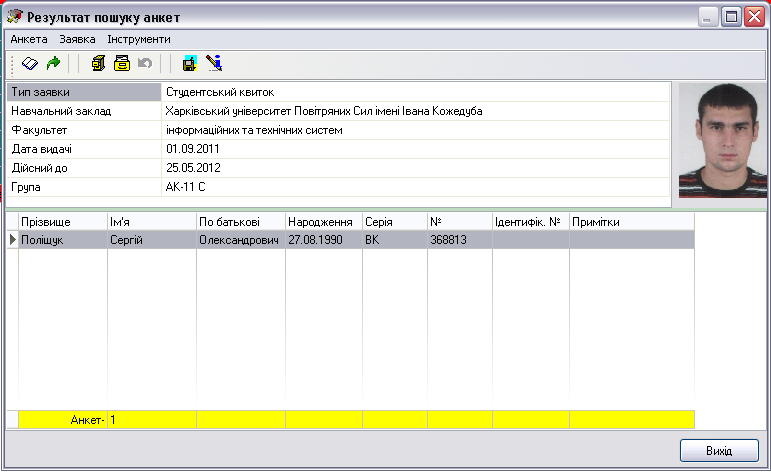Click the № column header
Screen dimensions: 771x472
tap(460, 222)
